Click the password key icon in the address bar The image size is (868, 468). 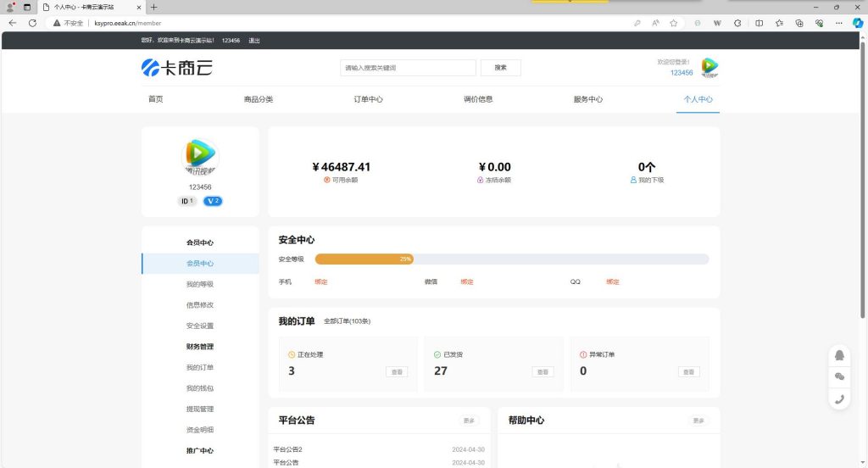(637, 23)
